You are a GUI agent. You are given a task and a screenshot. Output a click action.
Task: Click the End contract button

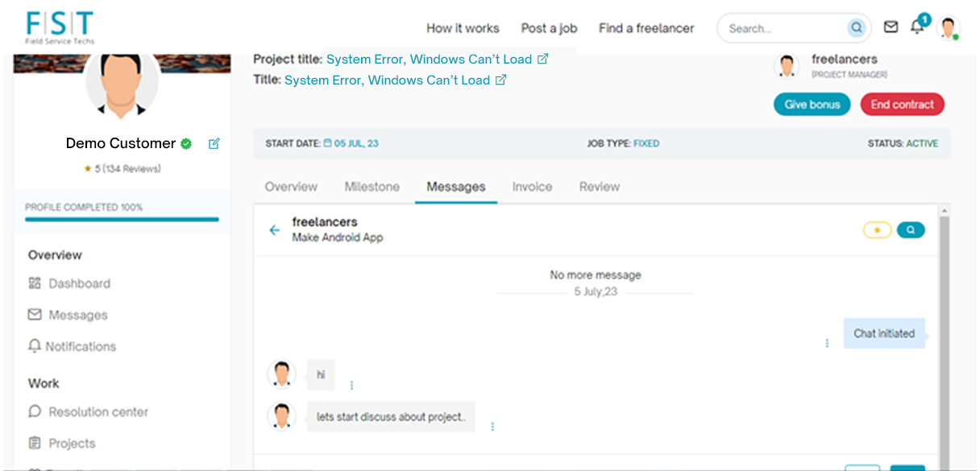click(x=902, y=105)
